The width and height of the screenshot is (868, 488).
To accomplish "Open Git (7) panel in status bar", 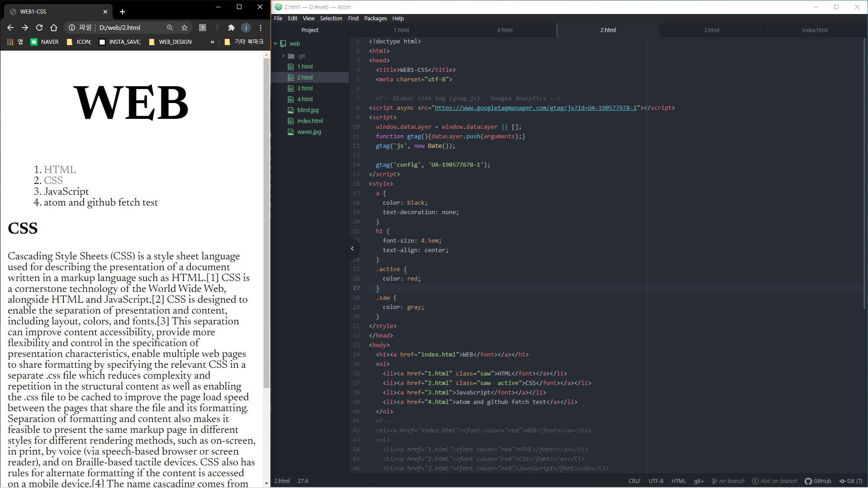I will [x=851, y=481].
